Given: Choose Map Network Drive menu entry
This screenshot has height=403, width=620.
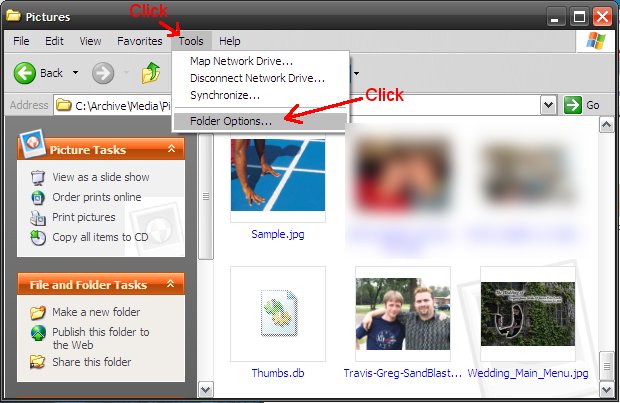Looking at the screenshot, I should pyautogui.click(x=241, y=62).
